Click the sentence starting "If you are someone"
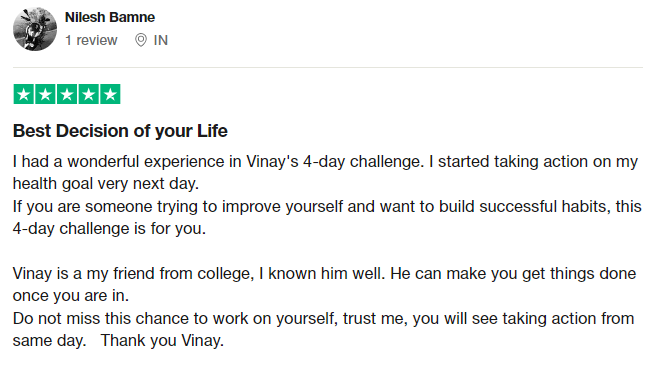This screenshot has width=655, height=366. pyautogui.click(x=327, y=206)
